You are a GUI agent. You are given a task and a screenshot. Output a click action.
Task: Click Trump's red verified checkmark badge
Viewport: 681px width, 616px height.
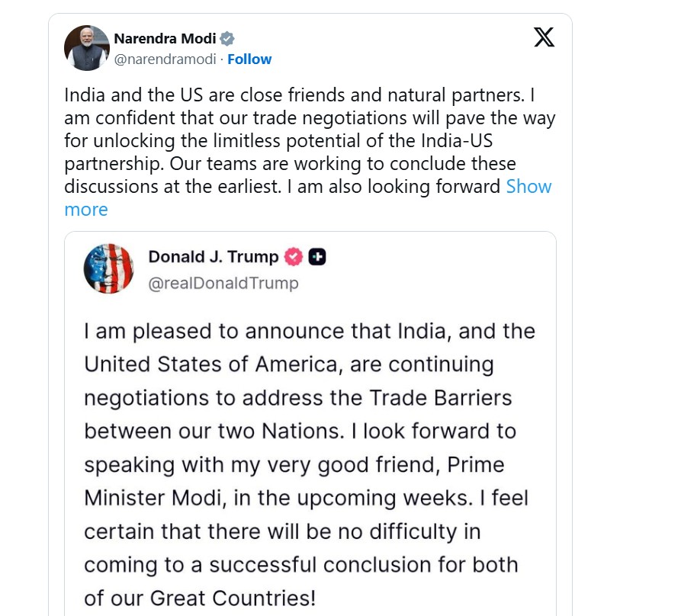[x=294, y=257]
